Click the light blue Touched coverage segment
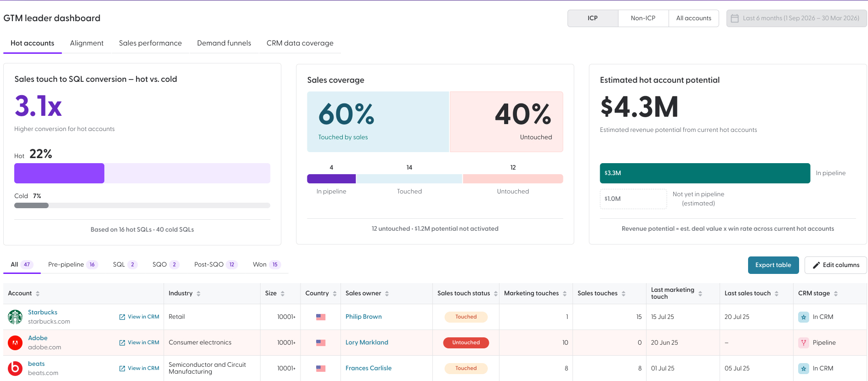Screen dimensions: 868x381 (x=409, y=179)
